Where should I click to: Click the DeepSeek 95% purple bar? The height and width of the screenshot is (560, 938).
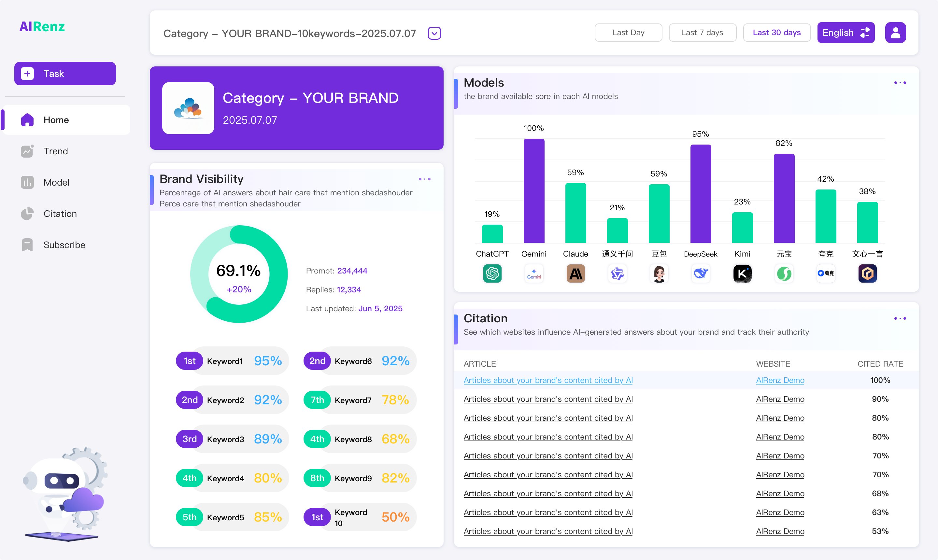coord(701,194)
